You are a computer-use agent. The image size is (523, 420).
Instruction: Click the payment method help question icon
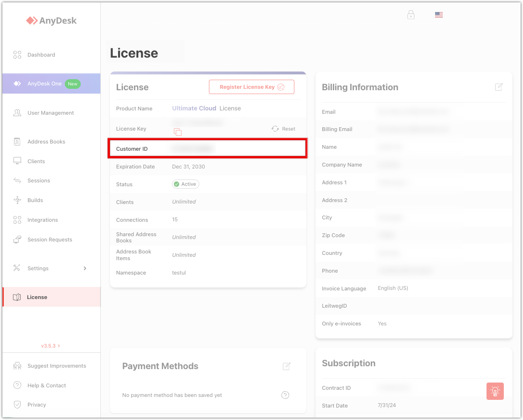(285, 395)
